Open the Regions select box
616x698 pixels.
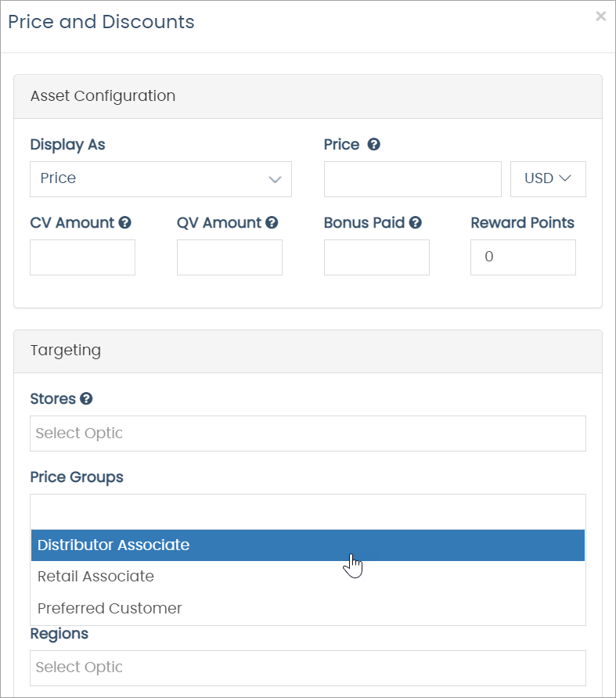(308, 667)
